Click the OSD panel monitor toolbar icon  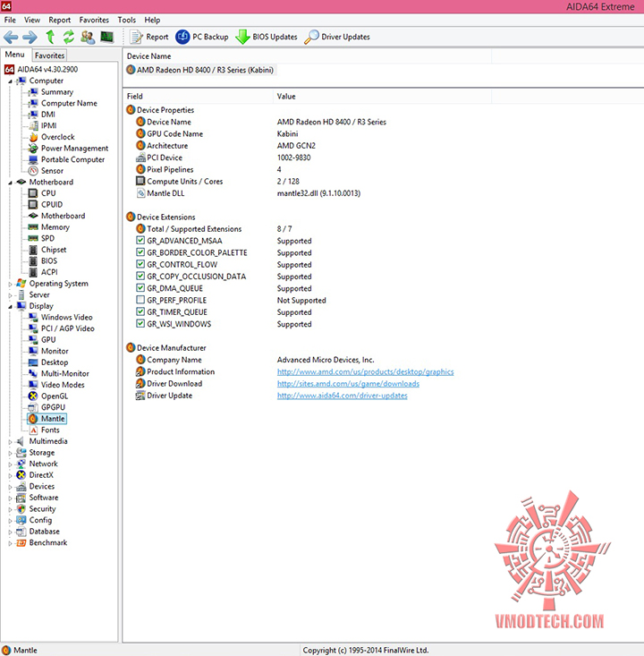tap(107, 38)
